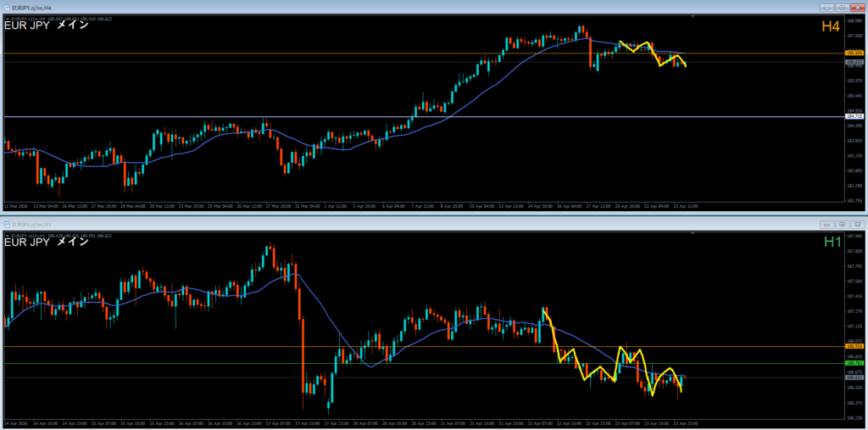Screen dimensions: 868x430
Task: Click the H4 window title bar EURJPY.oj1m,H4
Action: click(x=35, y=6)
